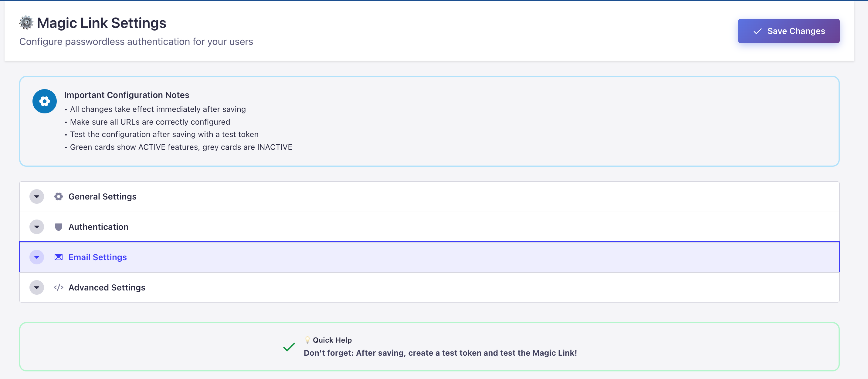The image size is (868, 379).
Task: Expand the Advanced Settings arrow button
Action: (x=37, y=287)
